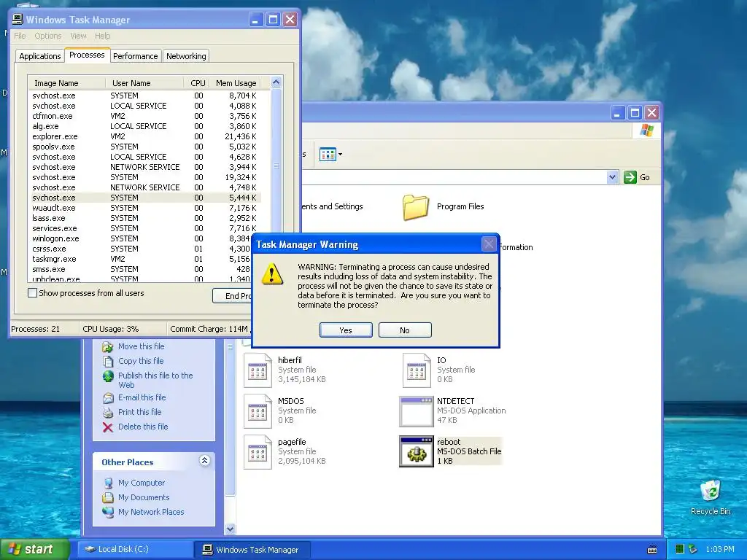Click the Local Disk (C:) taskbar button

[135, 550]
